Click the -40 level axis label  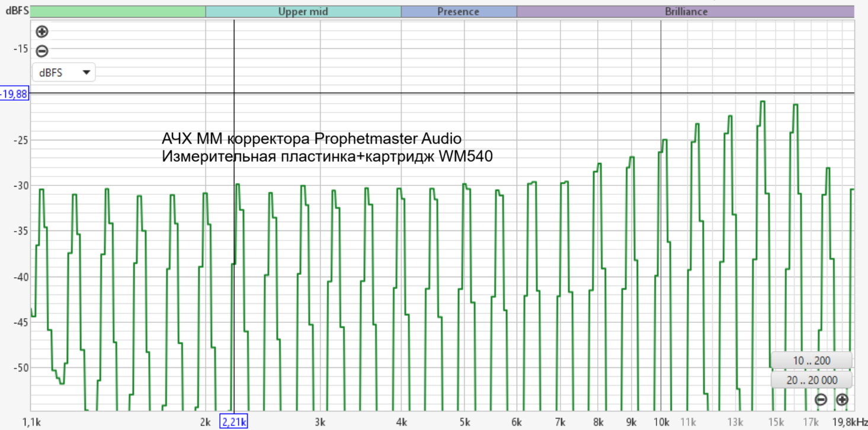(x=21, y=277)
